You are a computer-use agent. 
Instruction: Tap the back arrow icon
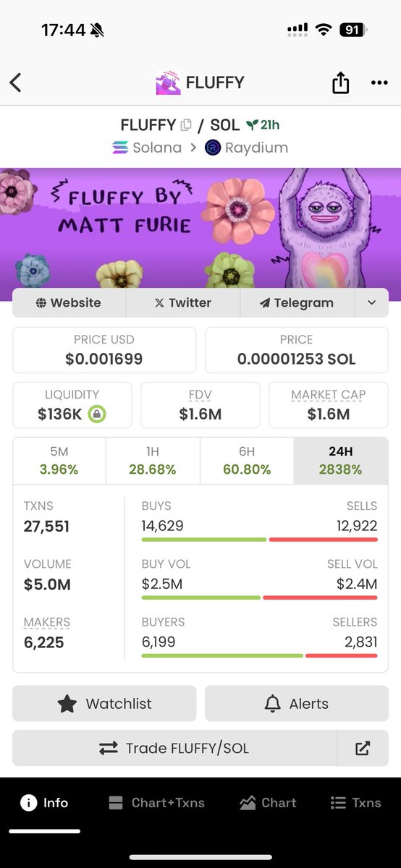tap(15, 82)
